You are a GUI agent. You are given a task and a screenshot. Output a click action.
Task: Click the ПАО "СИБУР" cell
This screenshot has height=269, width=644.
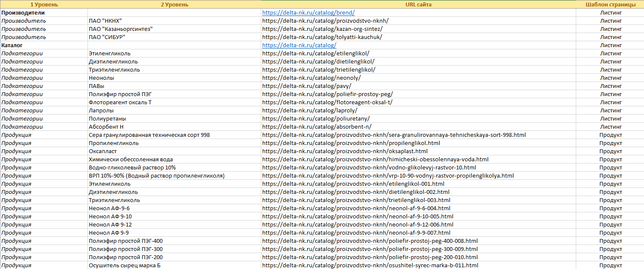(107, 37)
